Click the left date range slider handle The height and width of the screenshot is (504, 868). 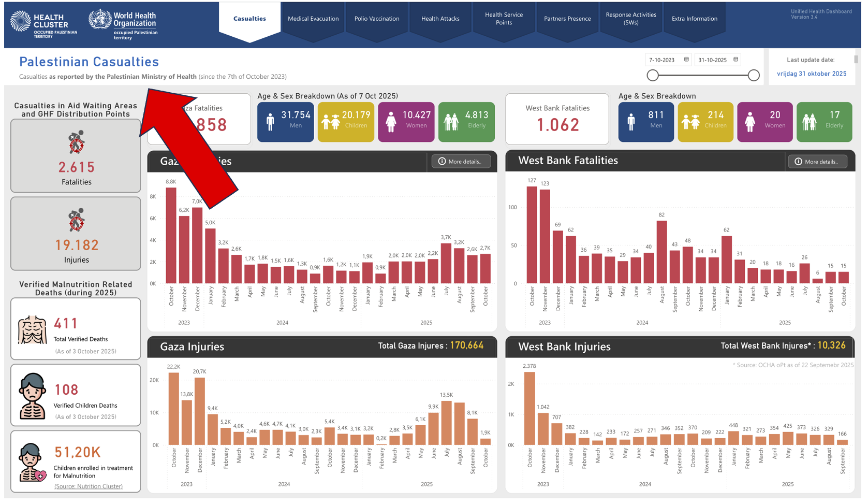coord(653,75)
